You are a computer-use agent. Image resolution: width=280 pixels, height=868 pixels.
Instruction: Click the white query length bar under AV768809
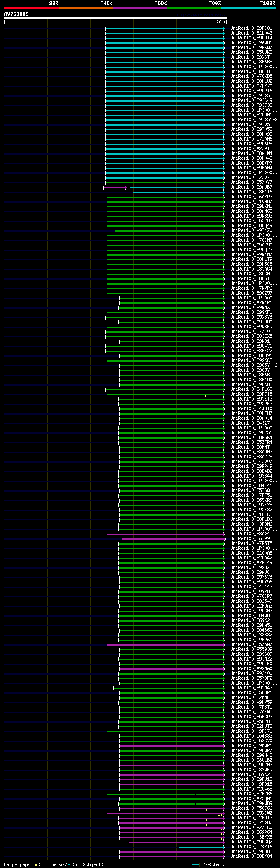click(115, 18)
